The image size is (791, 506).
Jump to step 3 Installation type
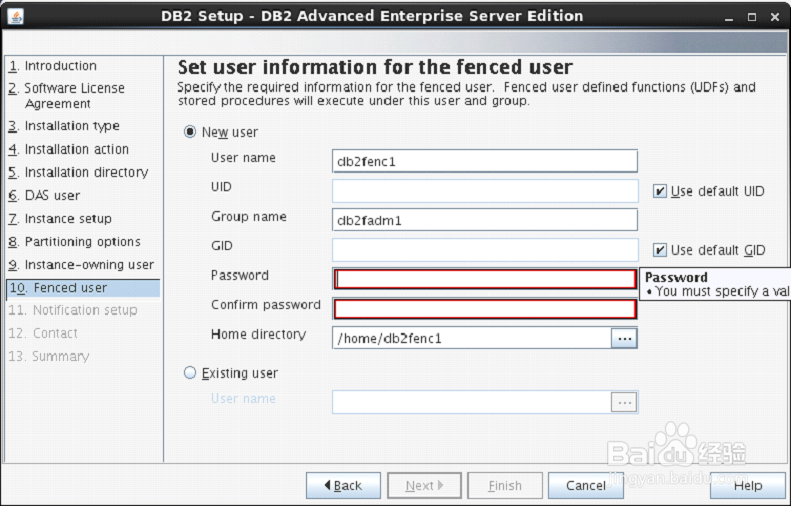(64, 126)
